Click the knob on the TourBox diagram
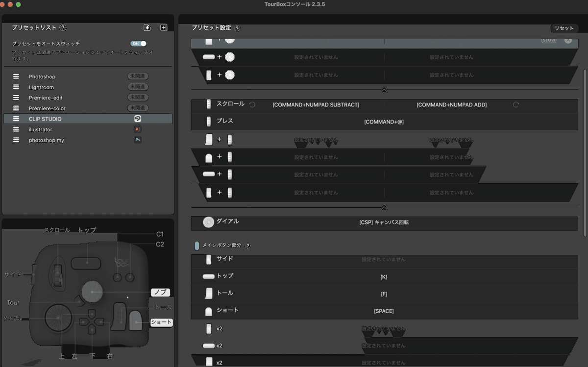 (x=92, y=292)
